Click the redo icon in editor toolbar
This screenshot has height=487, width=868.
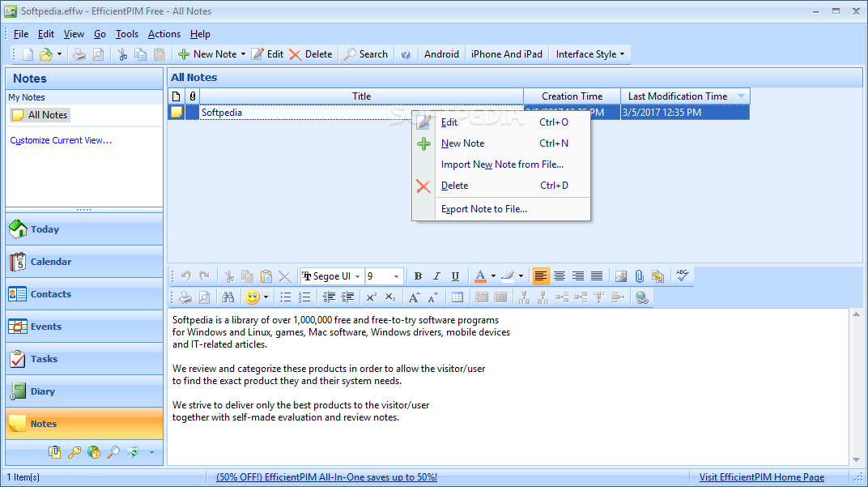point(204,276)
